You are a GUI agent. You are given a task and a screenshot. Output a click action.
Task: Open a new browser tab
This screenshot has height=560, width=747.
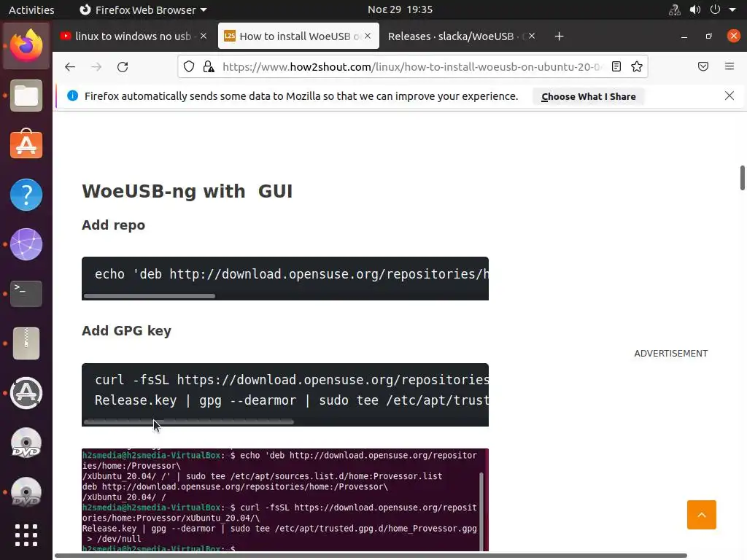pyautogui.click(x=560, y=36)
